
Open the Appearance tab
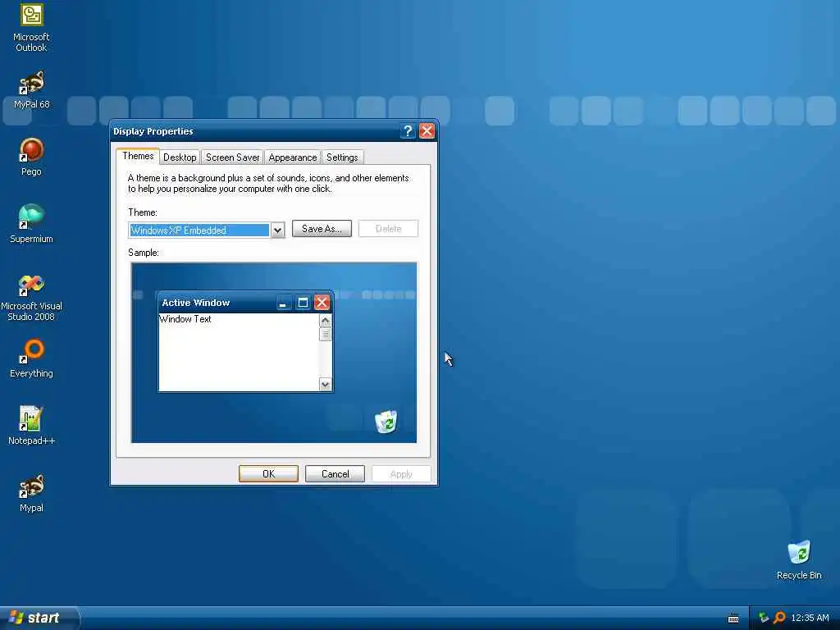click(x=293, y=157)
